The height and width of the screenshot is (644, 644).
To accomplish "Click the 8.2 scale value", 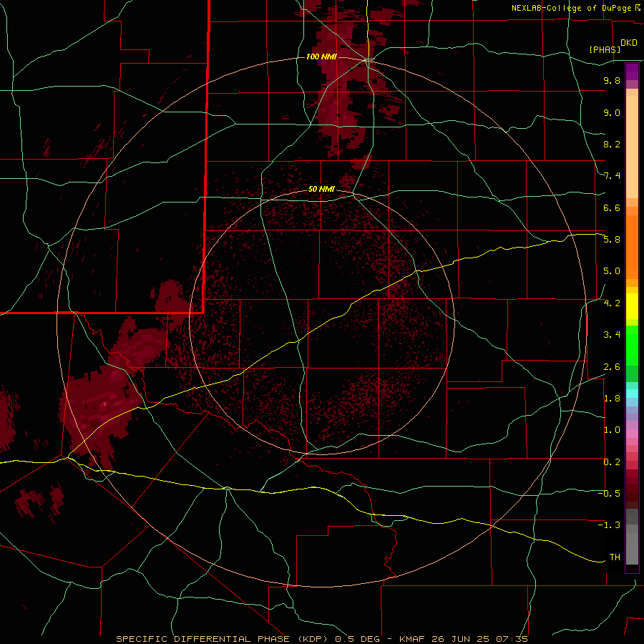I will (612, 144).
